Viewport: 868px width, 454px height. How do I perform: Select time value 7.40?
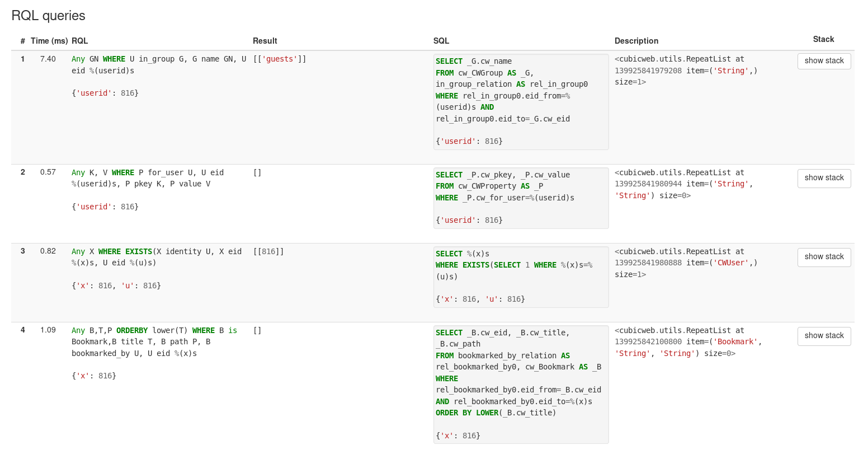click(x=48, y=59)
